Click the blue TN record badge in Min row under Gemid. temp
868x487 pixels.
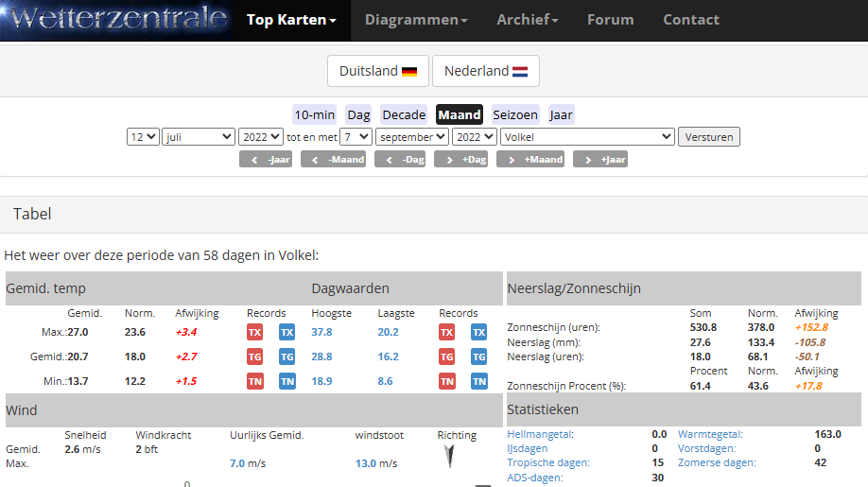point(286,381)
